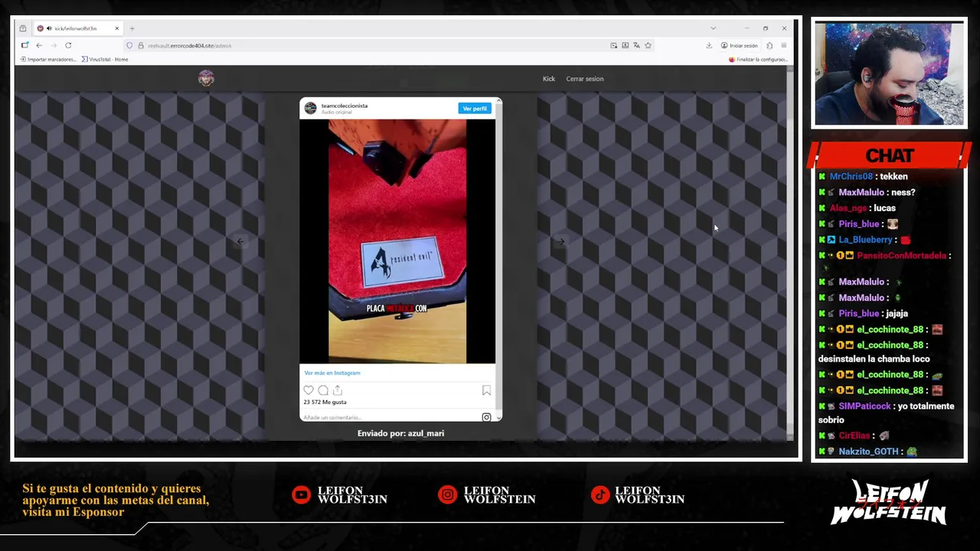Open a new browser tab
This screenshot has width=980, height=551.
coord(132,28)
